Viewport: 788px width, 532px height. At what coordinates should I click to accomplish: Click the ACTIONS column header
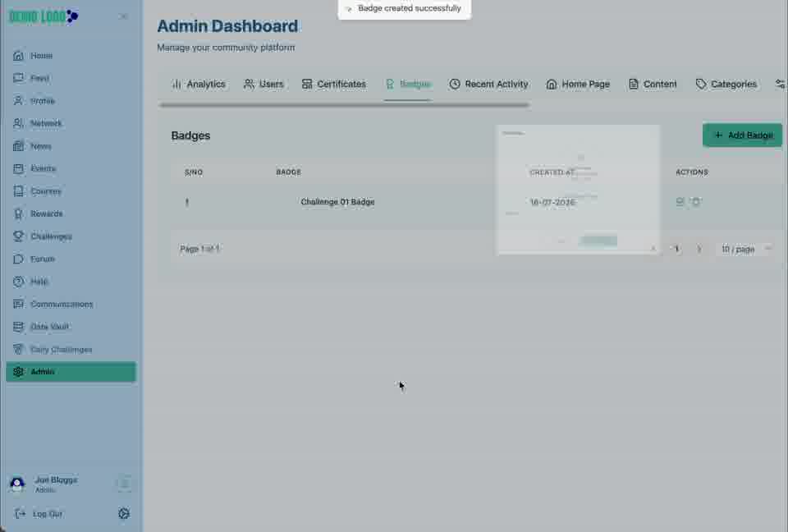click(x=691, y=172)
